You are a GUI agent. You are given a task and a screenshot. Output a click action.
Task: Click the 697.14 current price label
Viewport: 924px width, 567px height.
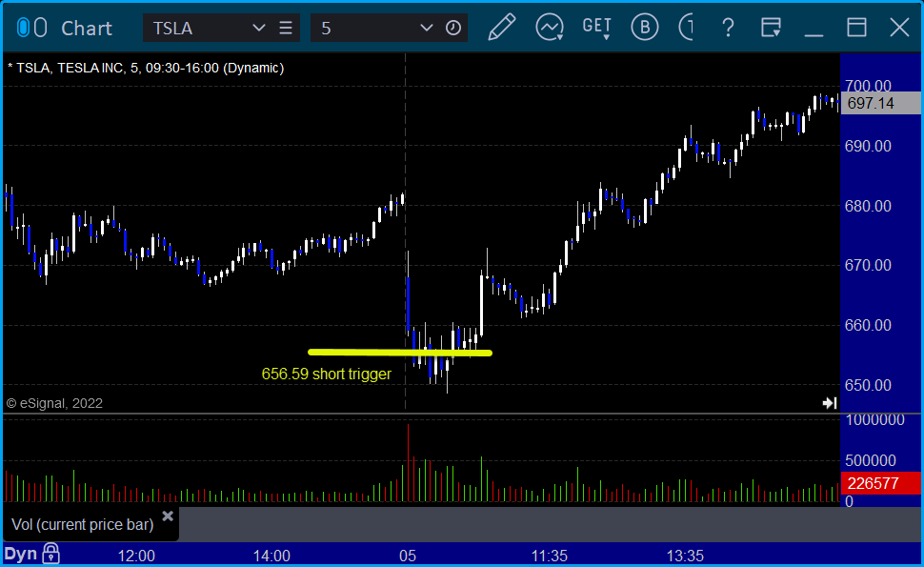point(880,103)
